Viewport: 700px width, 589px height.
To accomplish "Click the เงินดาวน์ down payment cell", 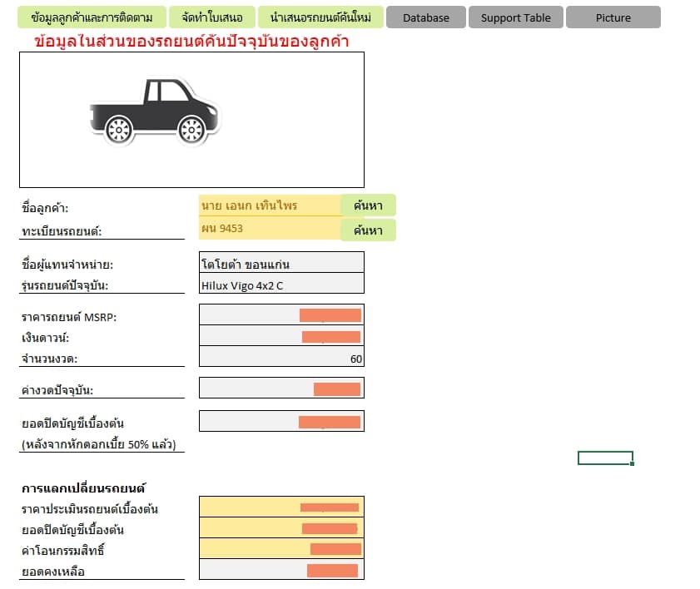I will tap(281, 335).
